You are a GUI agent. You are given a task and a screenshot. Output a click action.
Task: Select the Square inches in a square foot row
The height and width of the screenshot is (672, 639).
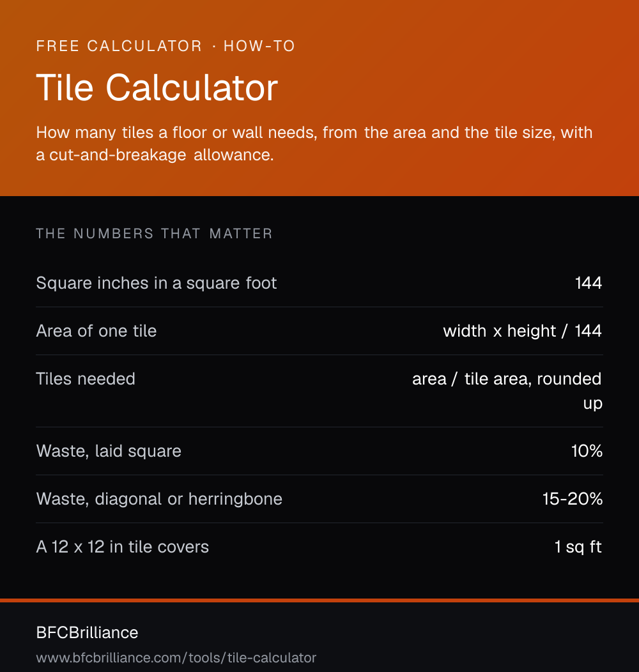click(x=319, y=283)
